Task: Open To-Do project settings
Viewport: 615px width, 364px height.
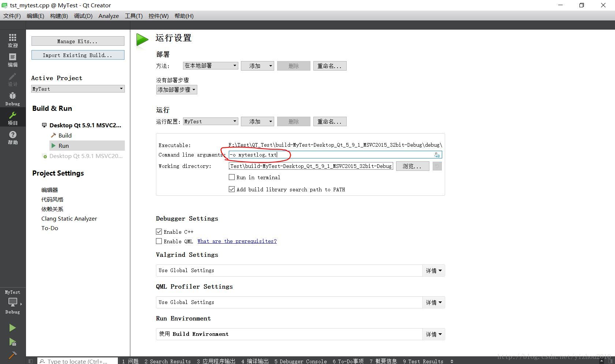Action: 50,228
